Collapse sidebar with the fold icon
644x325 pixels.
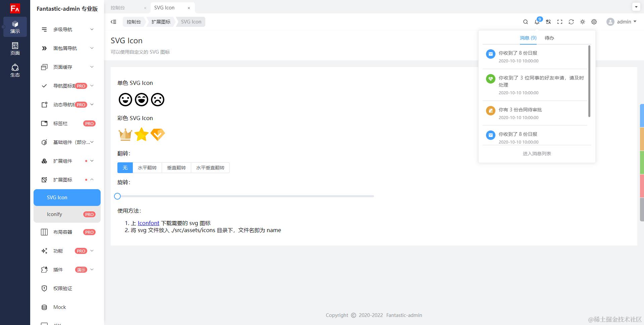(x=113, y=22)
